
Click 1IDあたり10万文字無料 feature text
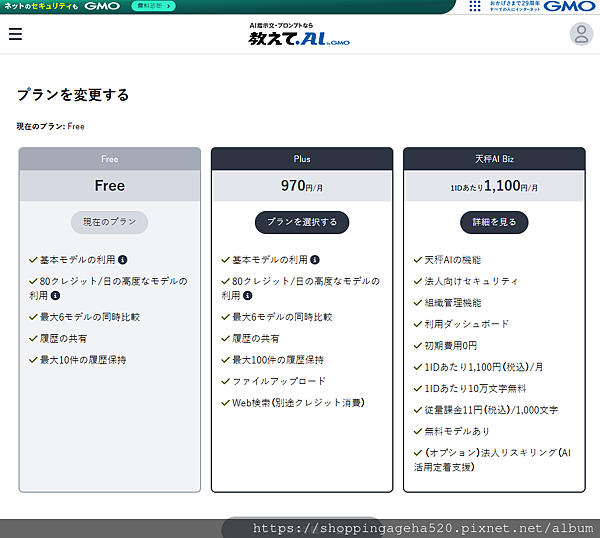475,389
